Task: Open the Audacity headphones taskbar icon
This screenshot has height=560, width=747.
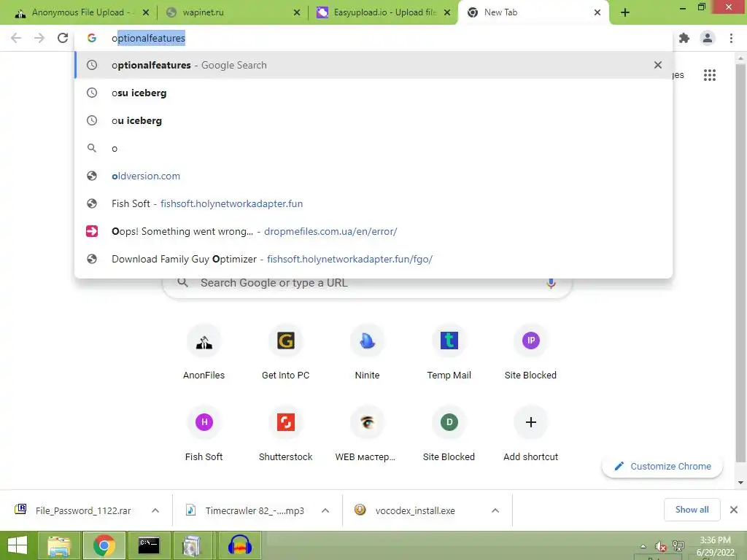Action: coord(239,545)
